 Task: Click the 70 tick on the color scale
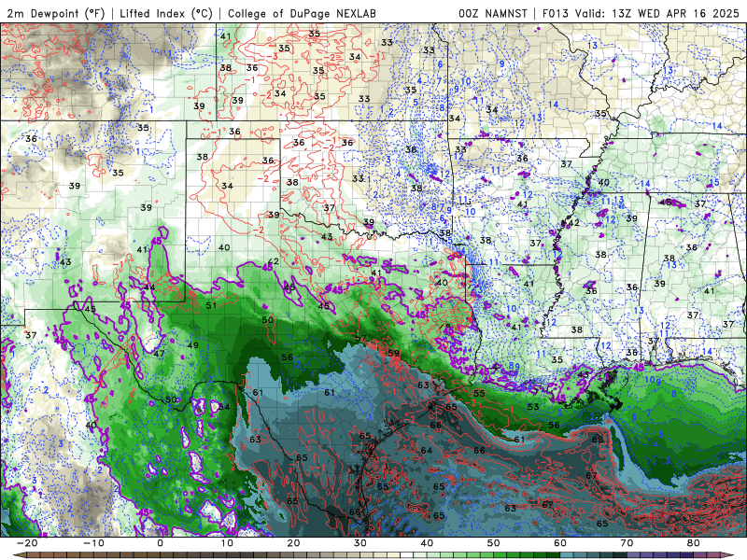pyautogui.click(x=627, y=543)
